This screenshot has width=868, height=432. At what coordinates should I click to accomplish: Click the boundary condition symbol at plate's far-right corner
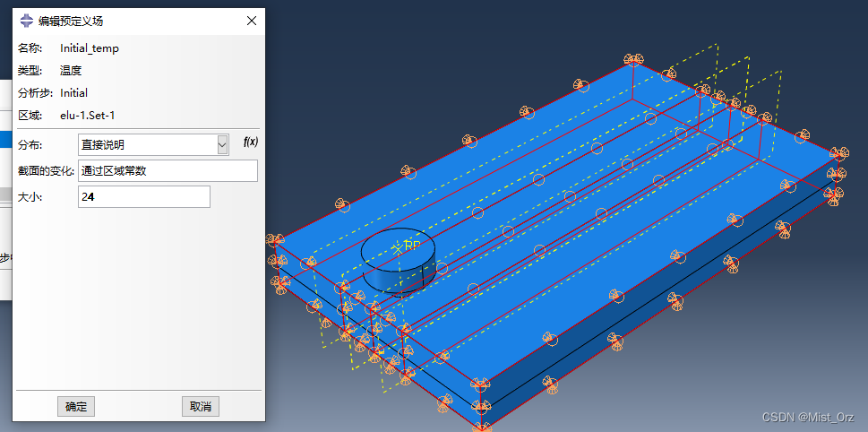838,154
